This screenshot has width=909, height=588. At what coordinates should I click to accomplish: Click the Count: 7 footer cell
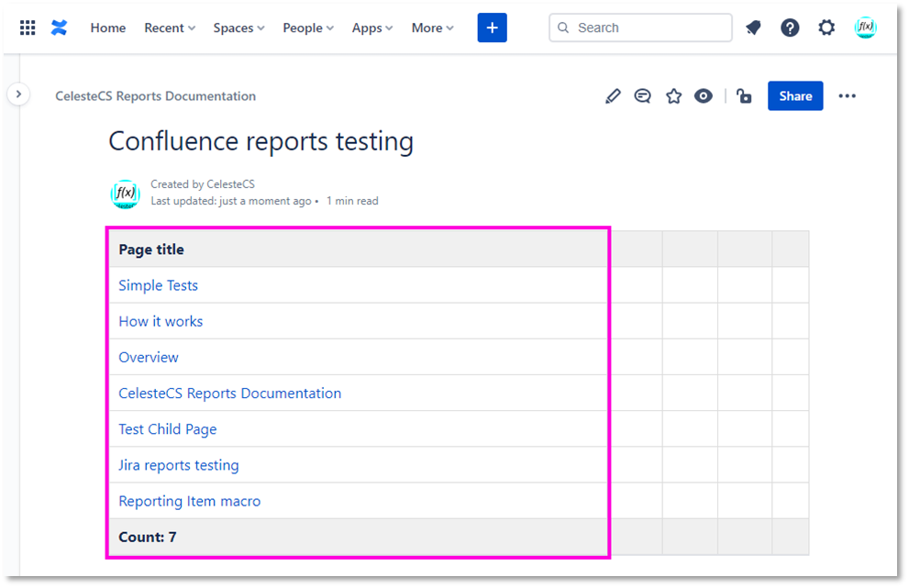358,537
